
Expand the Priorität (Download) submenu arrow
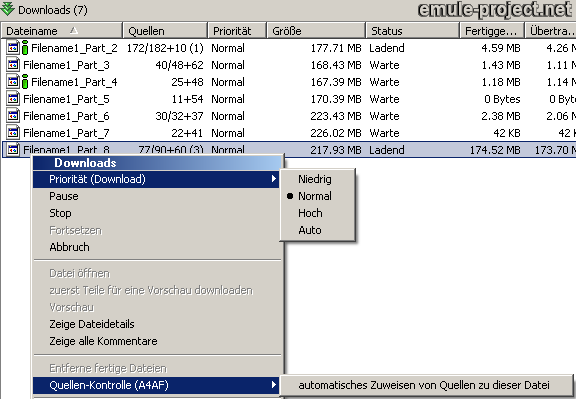[273, 179]
